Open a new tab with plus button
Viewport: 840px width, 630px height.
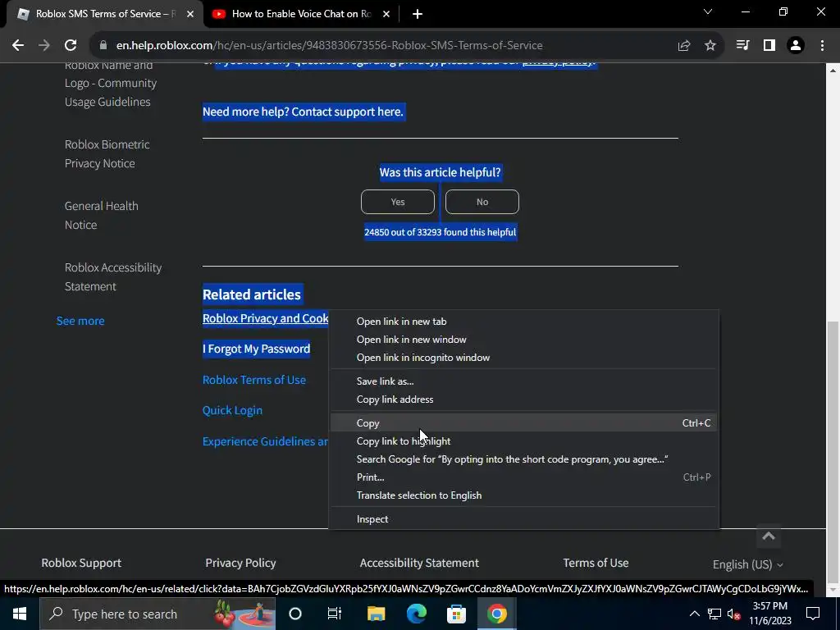click(x=418, y=14)
